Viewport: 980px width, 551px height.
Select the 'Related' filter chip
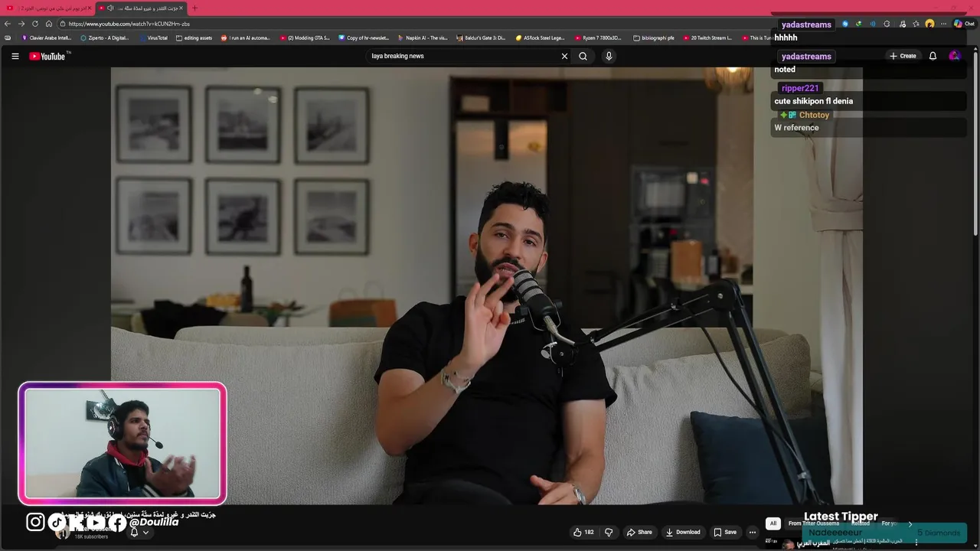tap(861, 523)
